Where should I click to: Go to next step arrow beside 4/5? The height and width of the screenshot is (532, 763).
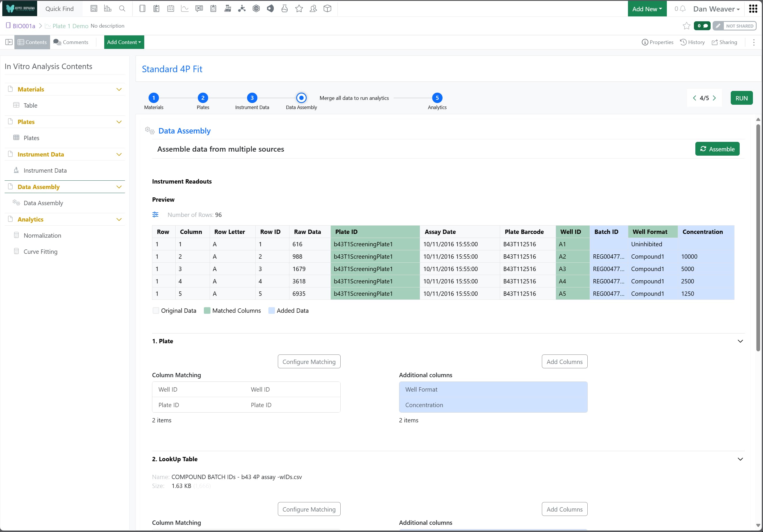click(x=714, y=98)
